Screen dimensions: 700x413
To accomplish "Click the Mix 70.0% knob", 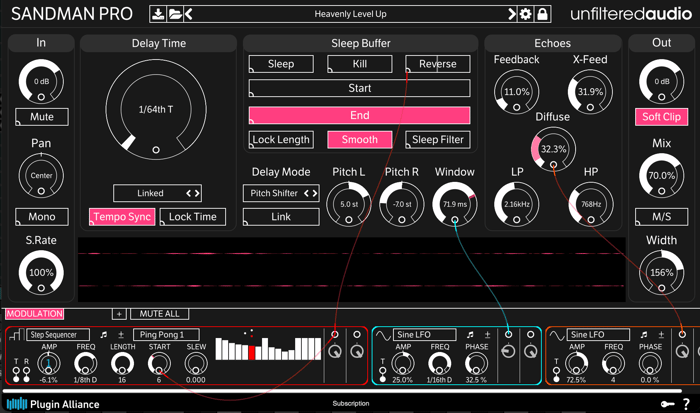I will [x=661, y=175].
